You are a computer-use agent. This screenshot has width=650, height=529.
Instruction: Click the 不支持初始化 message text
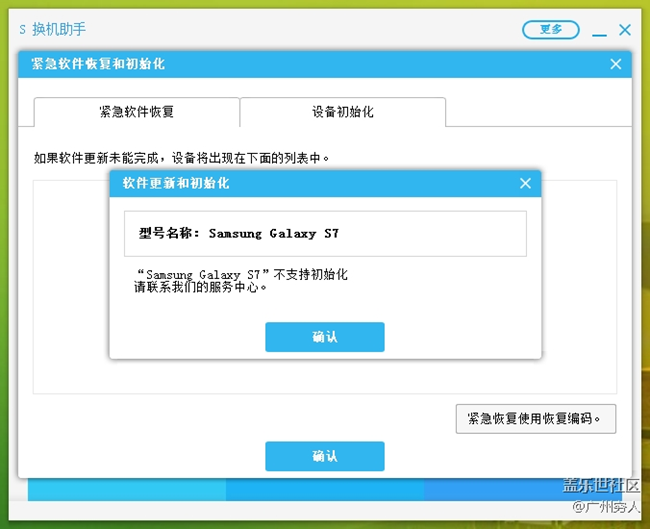[x=243, y=274]
